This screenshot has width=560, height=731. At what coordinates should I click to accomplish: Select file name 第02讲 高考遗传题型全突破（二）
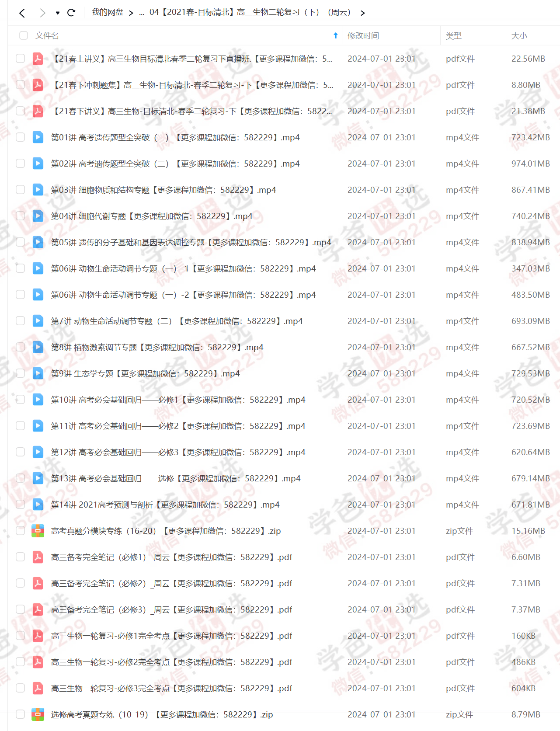tap(175, 164)
